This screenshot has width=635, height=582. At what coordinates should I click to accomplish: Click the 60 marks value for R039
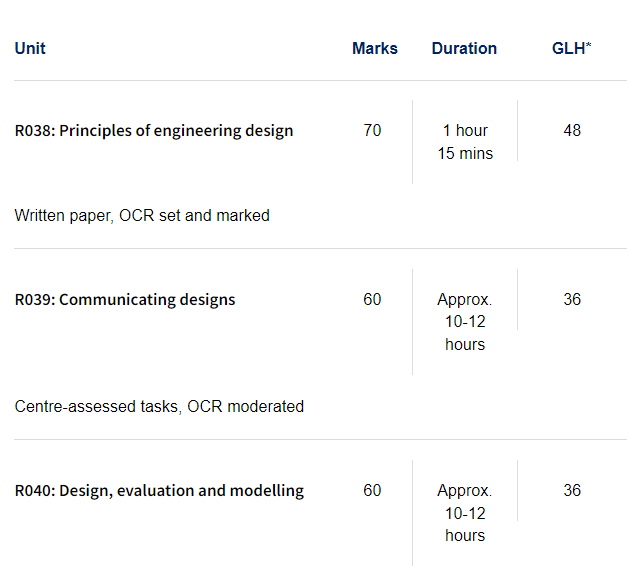click(x=372, y=299)
